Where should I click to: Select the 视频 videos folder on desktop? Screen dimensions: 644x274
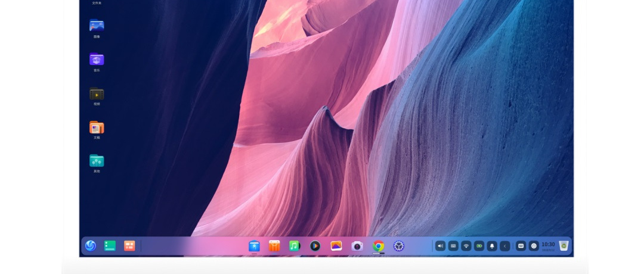coord(97,96)
